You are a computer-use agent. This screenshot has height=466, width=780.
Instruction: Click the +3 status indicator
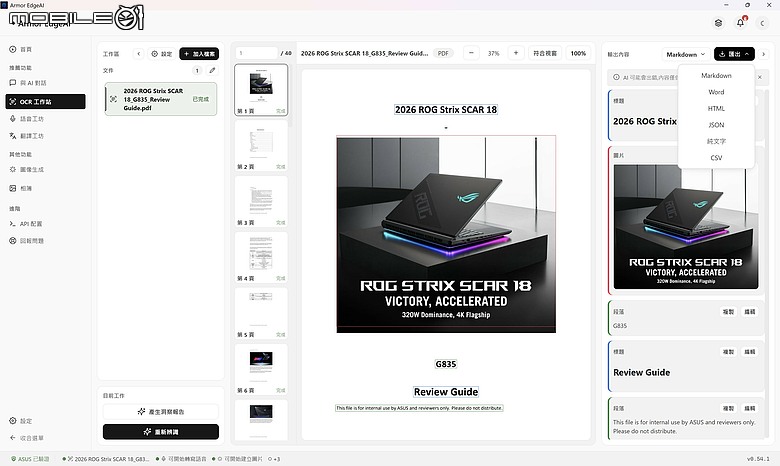coord(275,459)
